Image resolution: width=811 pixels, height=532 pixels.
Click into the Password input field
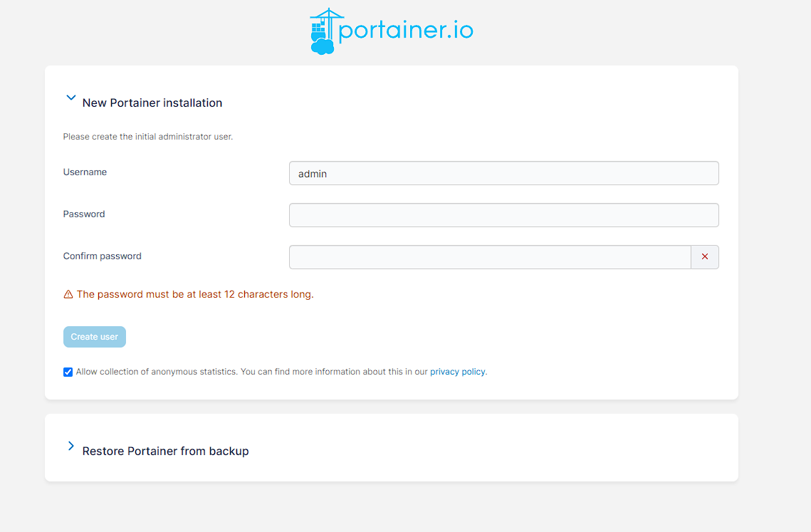coord(504,215)
